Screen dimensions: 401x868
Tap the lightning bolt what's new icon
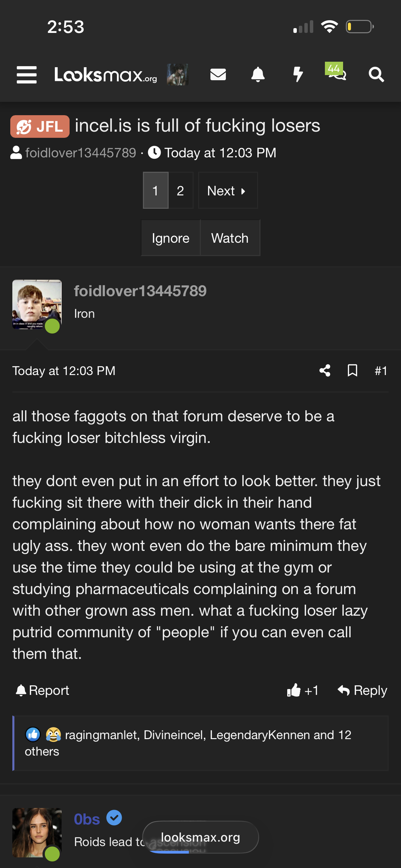(298, 74)
